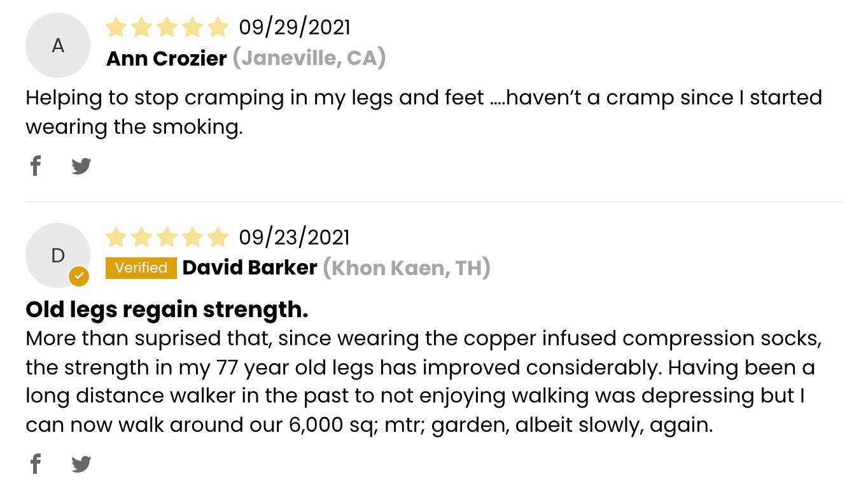Click David Barker's five-star rating
Image resolution: width=868 pixels, height=484 pixels.
(x=167, y=238)
